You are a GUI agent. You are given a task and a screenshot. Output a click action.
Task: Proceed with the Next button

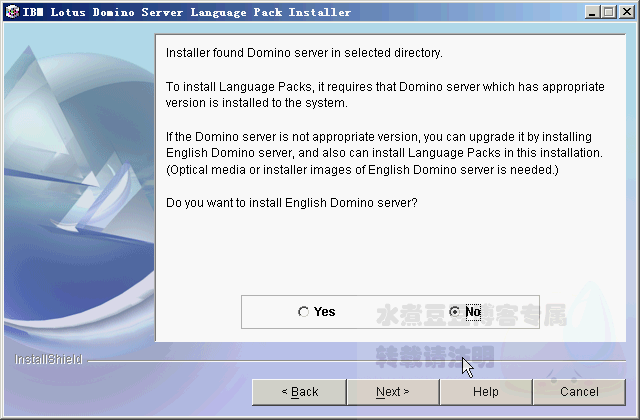(x=393, y=392)
